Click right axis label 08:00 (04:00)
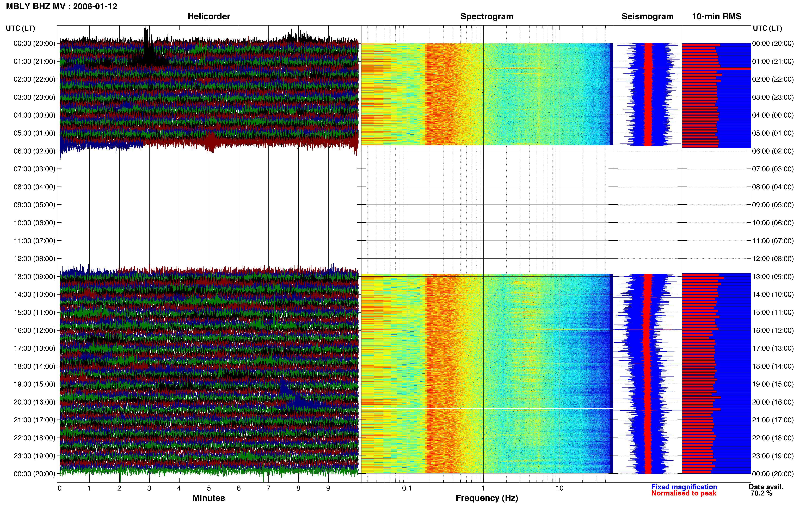Screen dimensions: 812x508 coord(773,187)
